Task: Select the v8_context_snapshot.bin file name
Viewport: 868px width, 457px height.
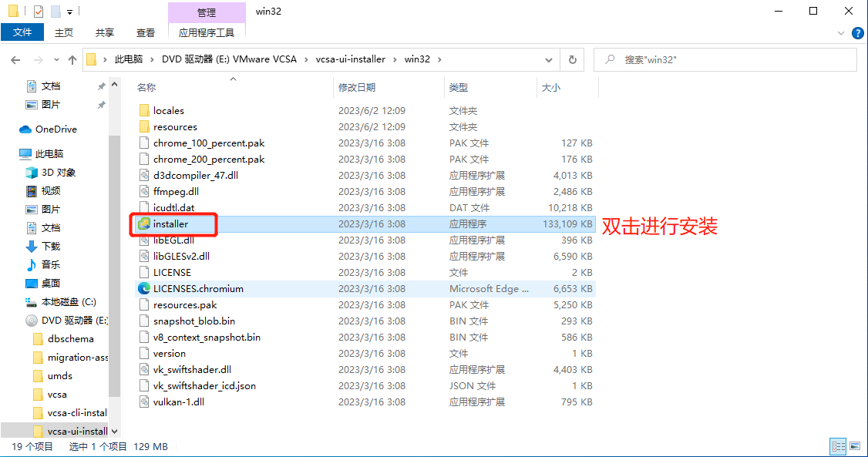Action: click(x=207, y=337)
